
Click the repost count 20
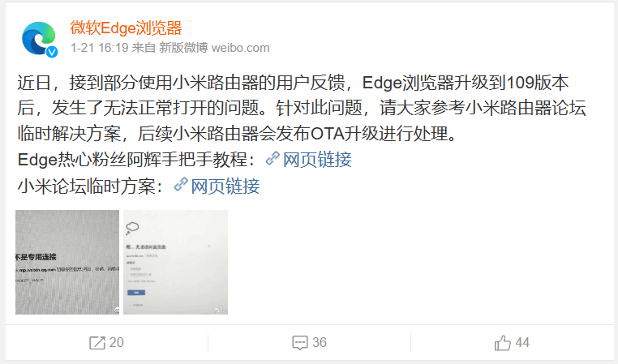116,342
